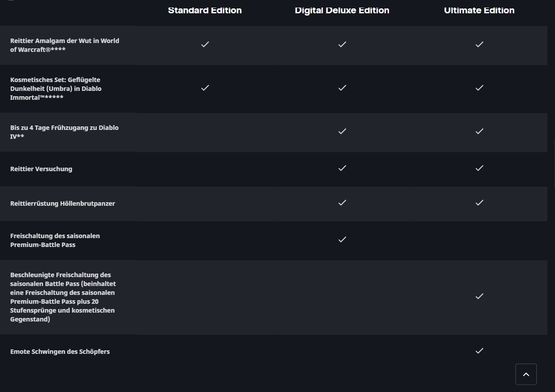Click Ultimate checkmark for Emote Schwingen des Schöpfers

(x=479, y=351)
